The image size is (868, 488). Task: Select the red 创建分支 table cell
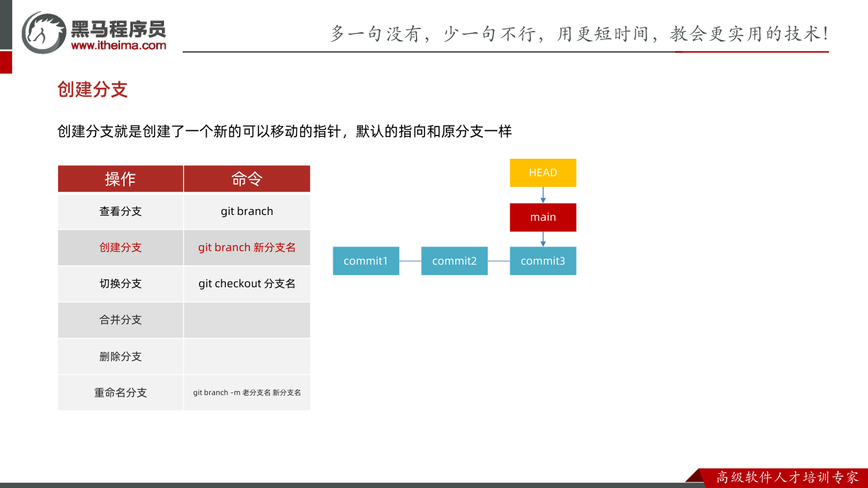click(x=120, y=247)
